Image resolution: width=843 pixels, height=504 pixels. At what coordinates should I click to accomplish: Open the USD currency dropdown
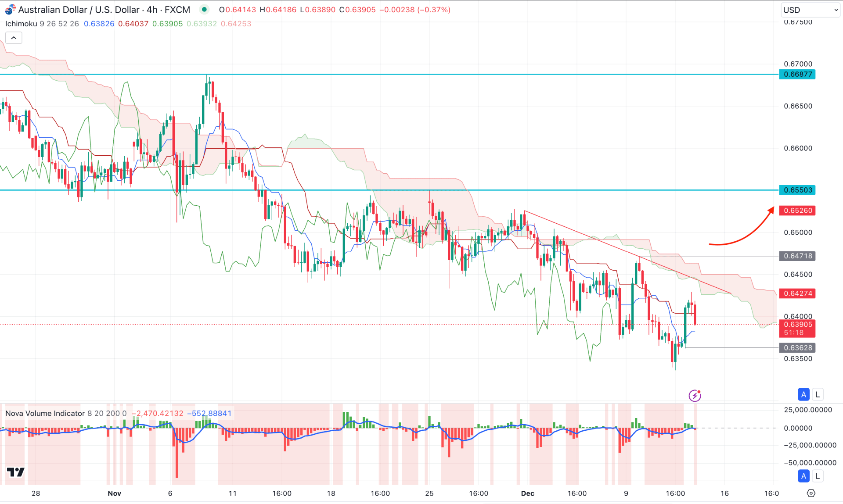click(810, 10)
